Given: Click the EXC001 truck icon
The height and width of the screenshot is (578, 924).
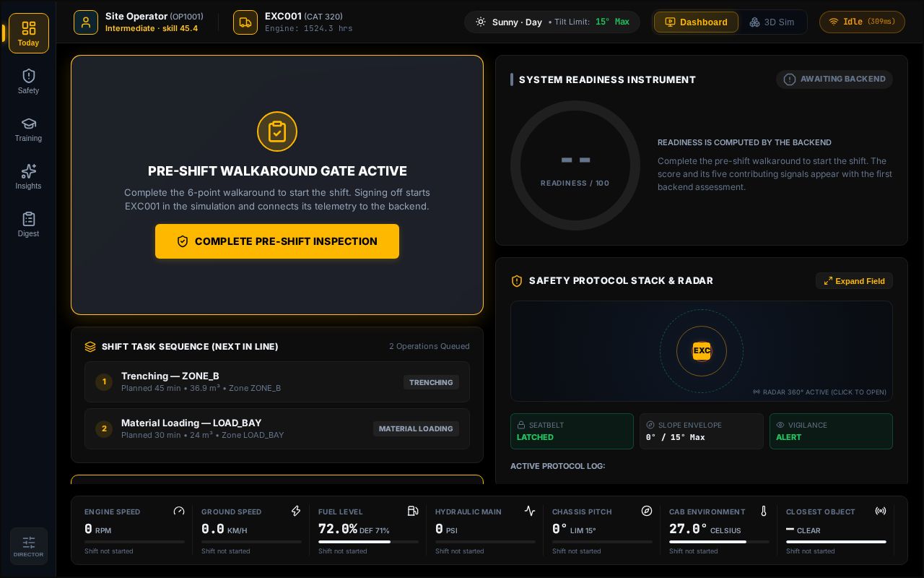Looking at the screenshot, I should (x=245, y=22).
